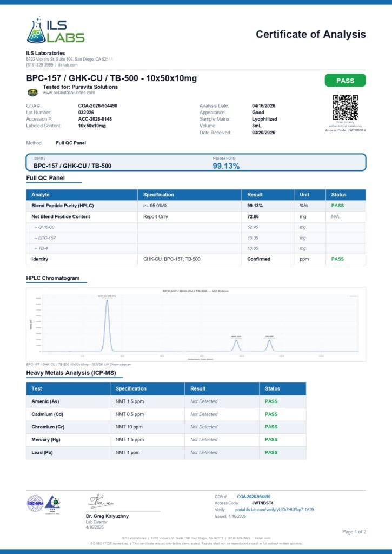Click the Access Code JWTNBST4 under the QR code

tap(346, 130)
